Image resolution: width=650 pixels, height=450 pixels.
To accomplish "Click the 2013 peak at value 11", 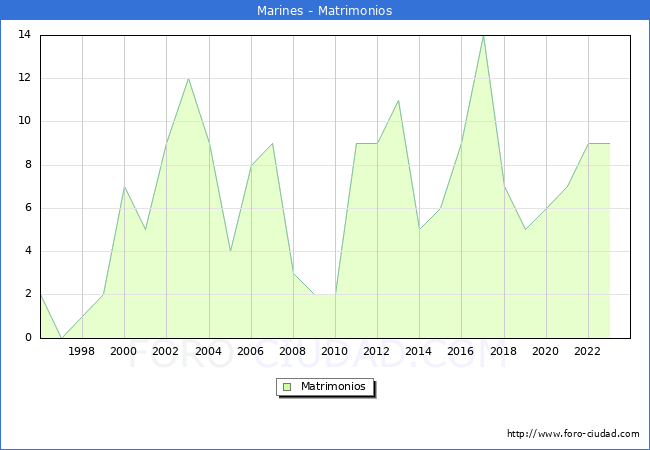I will 399,100.
